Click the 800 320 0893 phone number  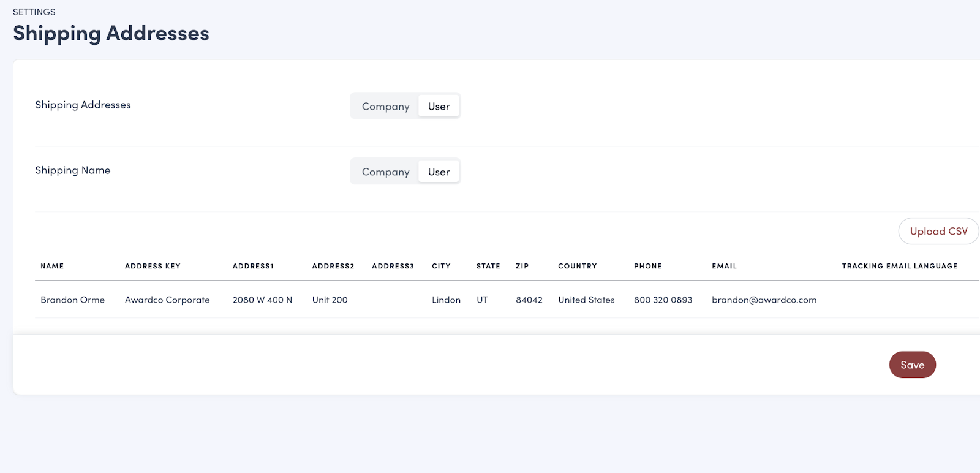pos(663,300)
